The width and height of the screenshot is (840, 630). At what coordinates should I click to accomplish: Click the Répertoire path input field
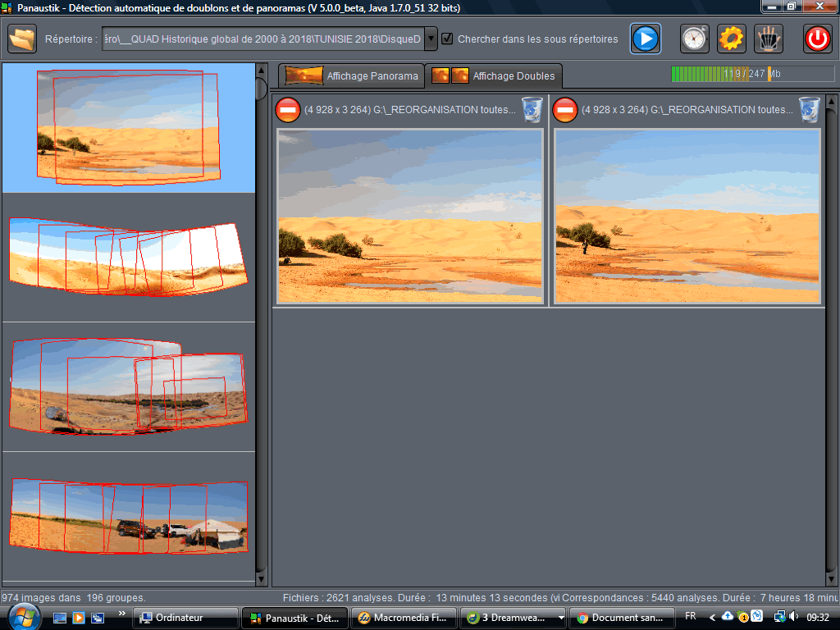pyautogui.click(x=262, y=39)
